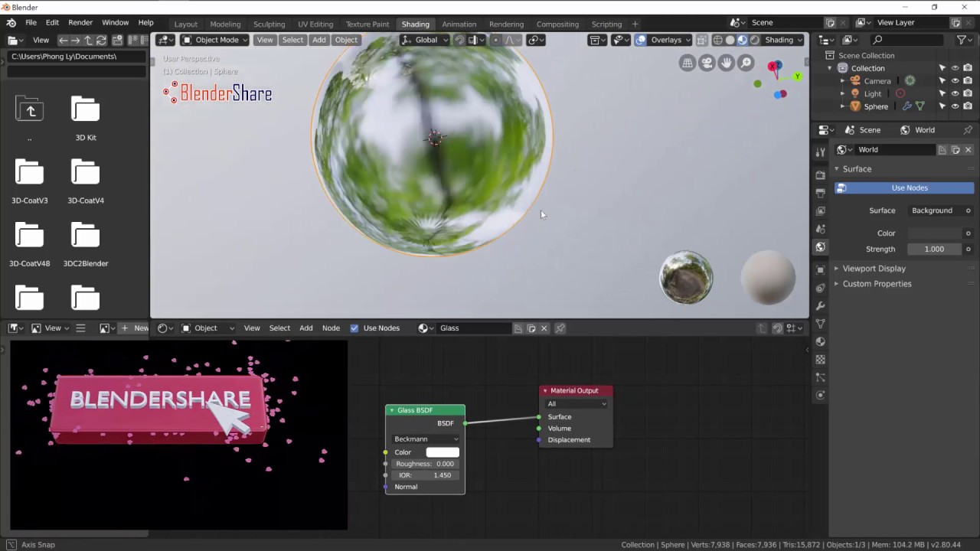Toggle camera view gizmo in viewport
This screenshot has height=551, width=980.
coord(707,63)
